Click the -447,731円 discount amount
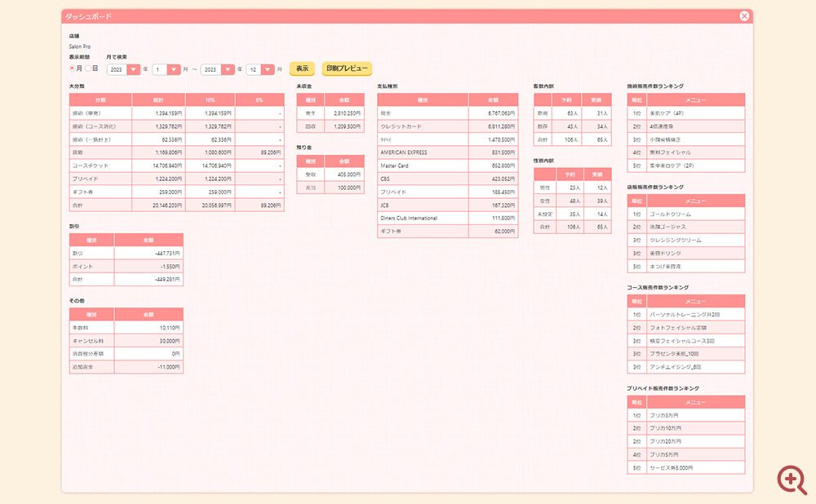816x504 pixels. click(x=167, y=254)
